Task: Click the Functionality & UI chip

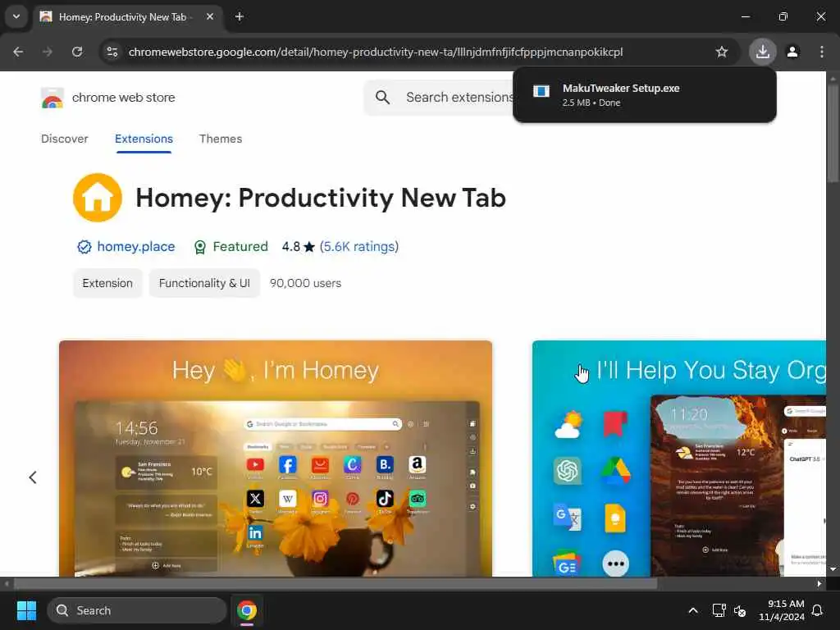Action: pyautogui.click(x=204, y=283)
